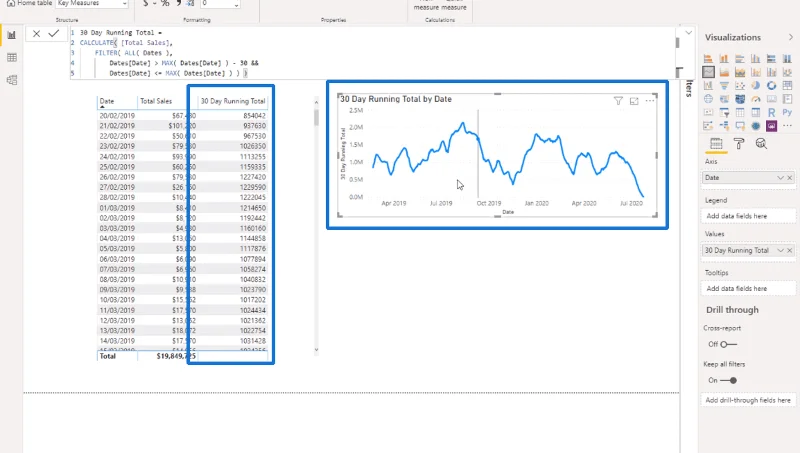The image size is (800, 453).
Task: Toggle Cross-report drill through switch
Action: pyautogui.click(x=729, y=344)
